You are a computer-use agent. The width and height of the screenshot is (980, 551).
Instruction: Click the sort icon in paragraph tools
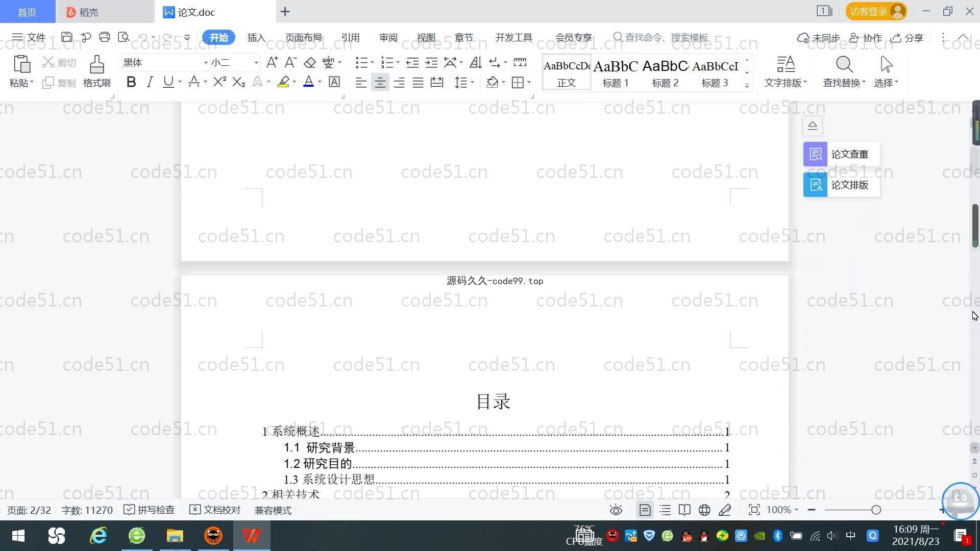(475, 62)
